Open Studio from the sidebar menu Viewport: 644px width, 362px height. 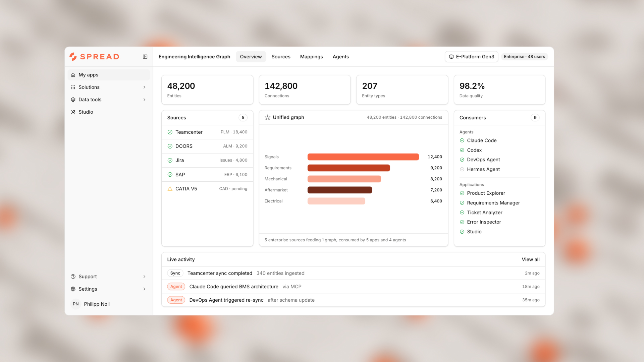coord(109,112)
